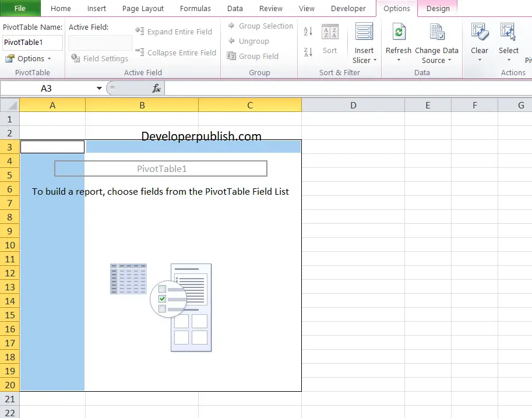Click the 'To build a report' instruction text

click(160, 192)
